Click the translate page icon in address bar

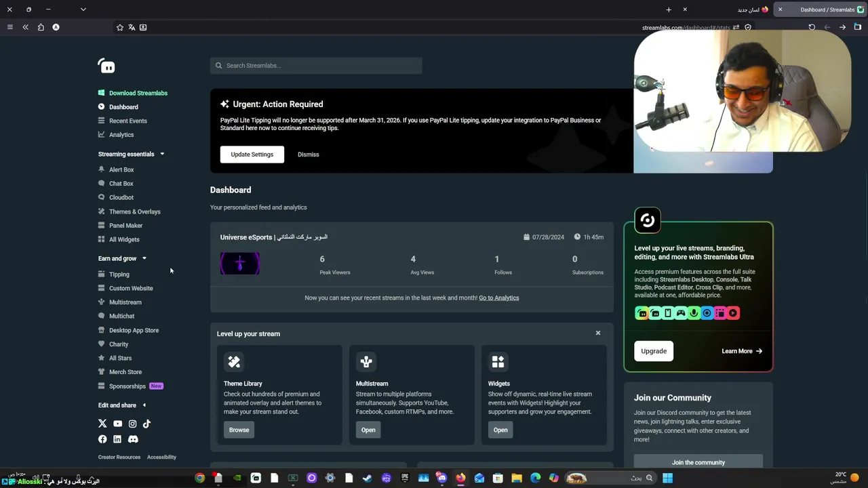[x=132, y=27]
